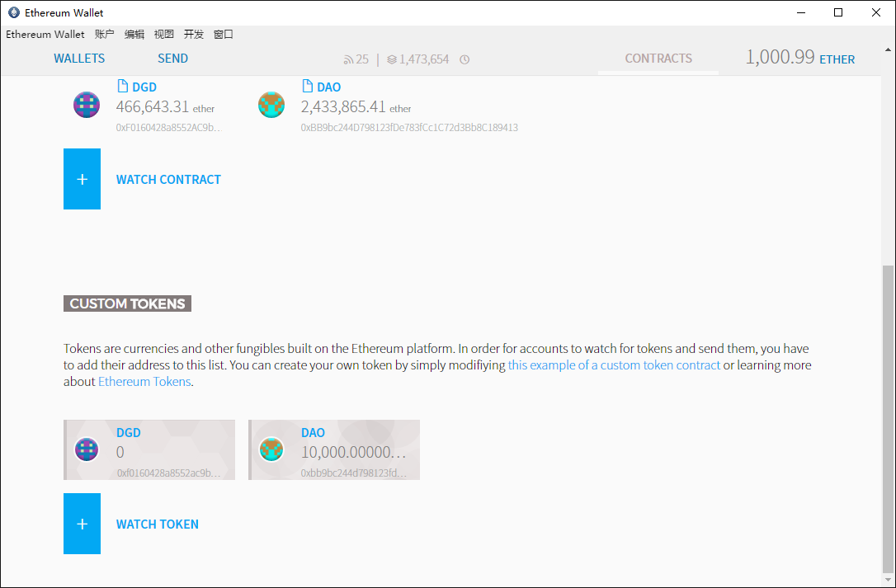Open the Ethereum Wallet menu

pyautogui.click(x=45, y=35)
